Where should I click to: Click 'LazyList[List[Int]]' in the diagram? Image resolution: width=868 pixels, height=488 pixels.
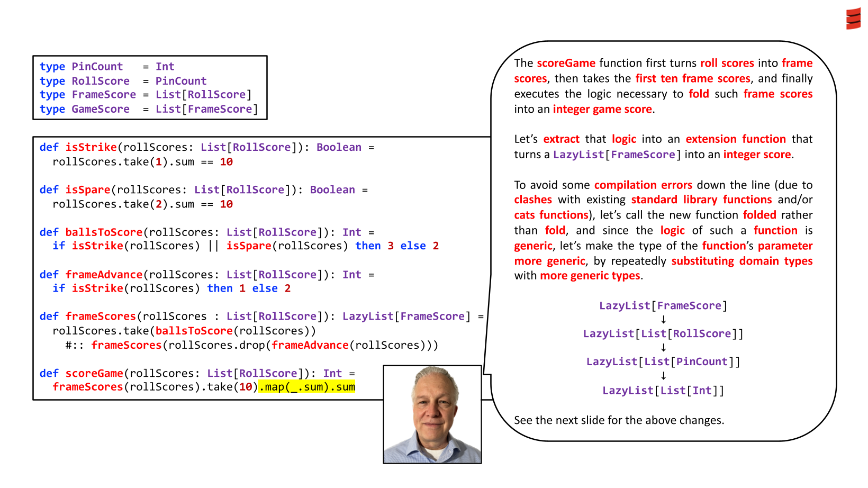pyautogui.click(x=663, y=391)
